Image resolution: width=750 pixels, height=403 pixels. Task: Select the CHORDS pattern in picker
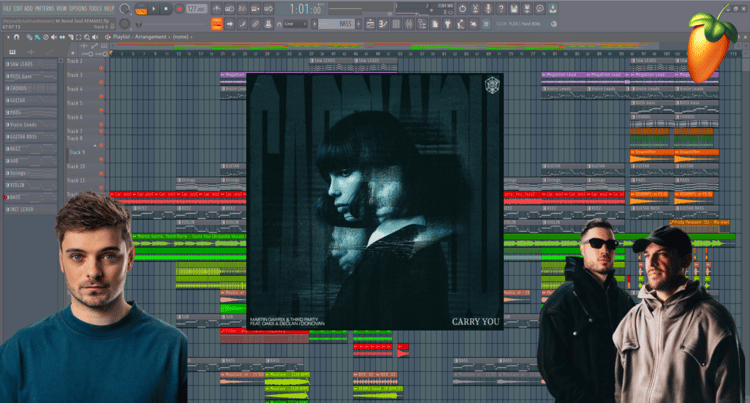pos(31,88)
